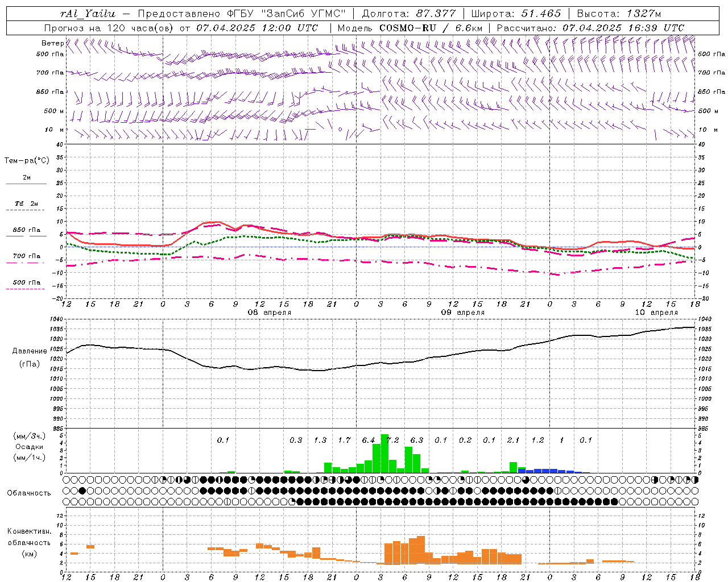728x582 pixels.
Task: Click the 0.3 precipitation total value
Action: 296,440
